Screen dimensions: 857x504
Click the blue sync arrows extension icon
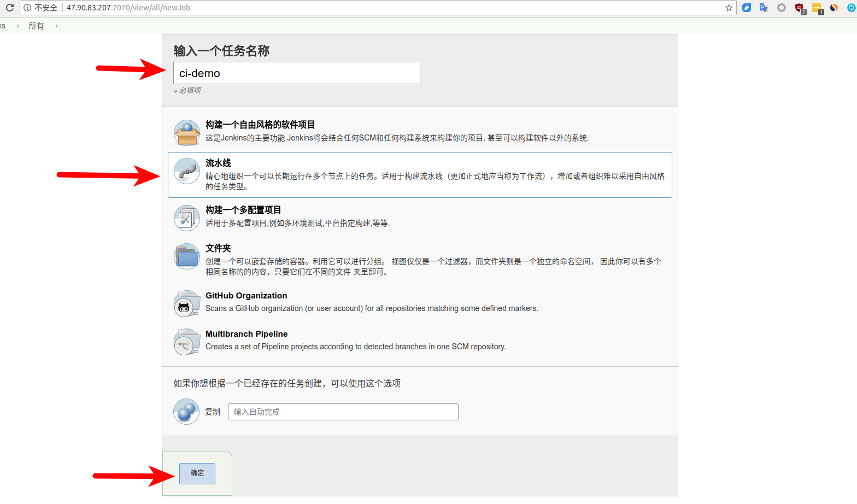tap(852, 8)
